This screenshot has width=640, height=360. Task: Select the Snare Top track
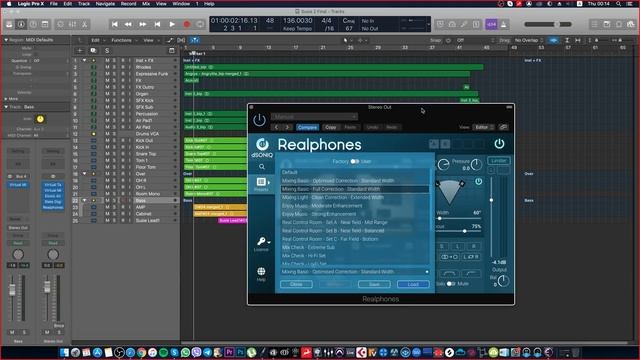pos(146,154)
